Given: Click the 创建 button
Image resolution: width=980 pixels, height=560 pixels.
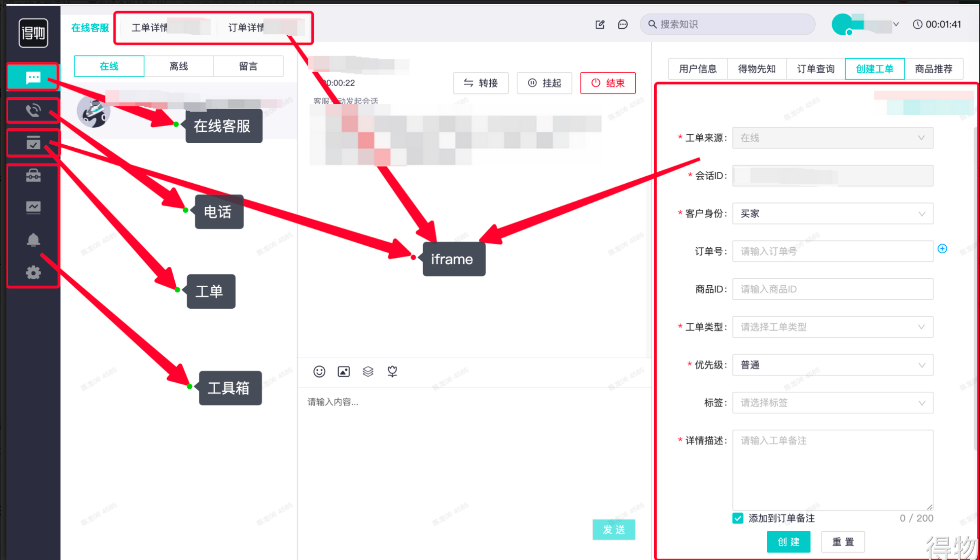Looking at the screenshot, I should [788, 541].
